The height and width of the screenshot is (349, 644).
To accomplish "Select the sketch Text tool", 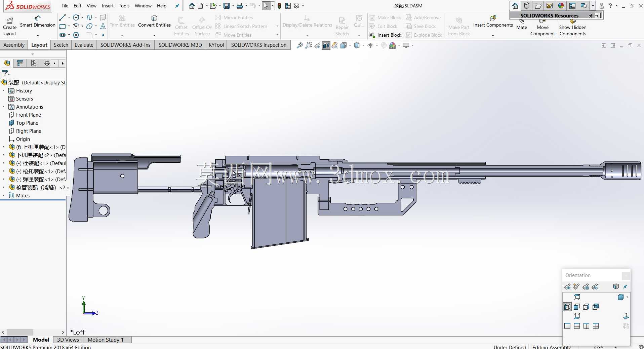I will point(103,26).
